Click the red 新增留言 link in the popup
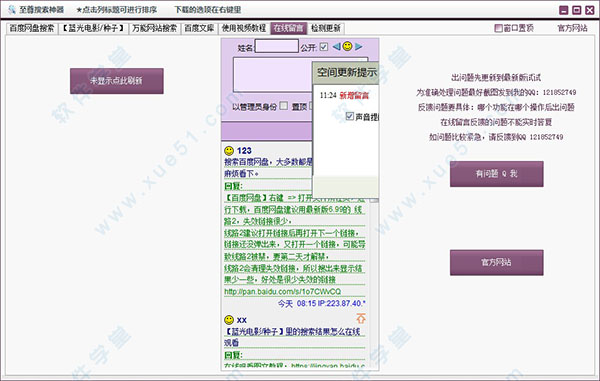Viewport: 600px width, 381px height. click(x=354, y=95)
